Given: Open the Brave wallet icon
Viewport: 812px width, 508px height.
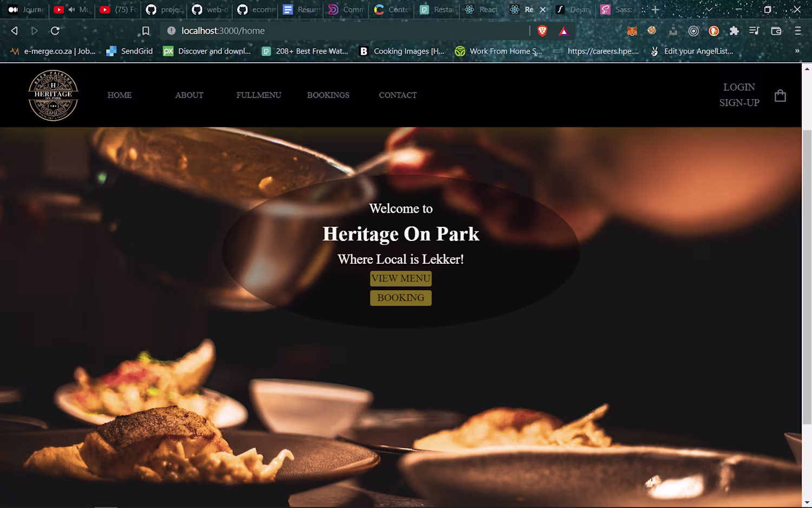Looking at the screenshot, I should [x=776, y=31].
